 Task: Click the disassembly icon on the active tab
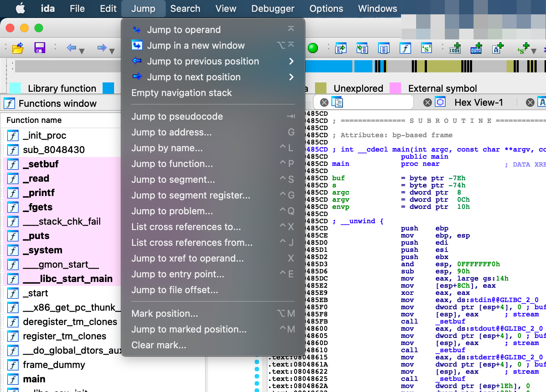[x=337, y=102]
